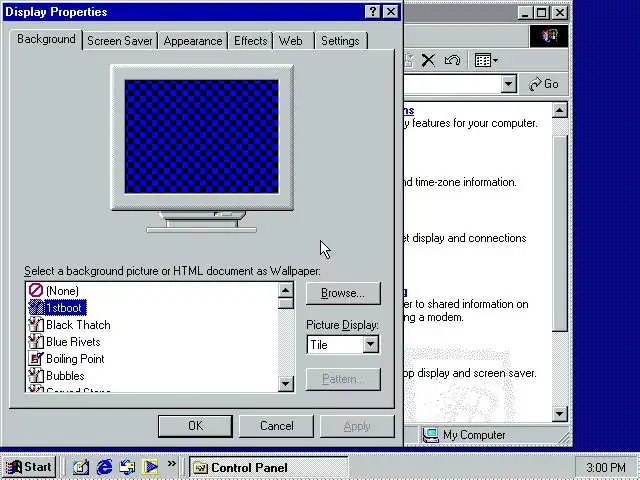The height and width of the screenshot is (480, 640).
Task: Select the Background tab
Action: click(46, 39)
